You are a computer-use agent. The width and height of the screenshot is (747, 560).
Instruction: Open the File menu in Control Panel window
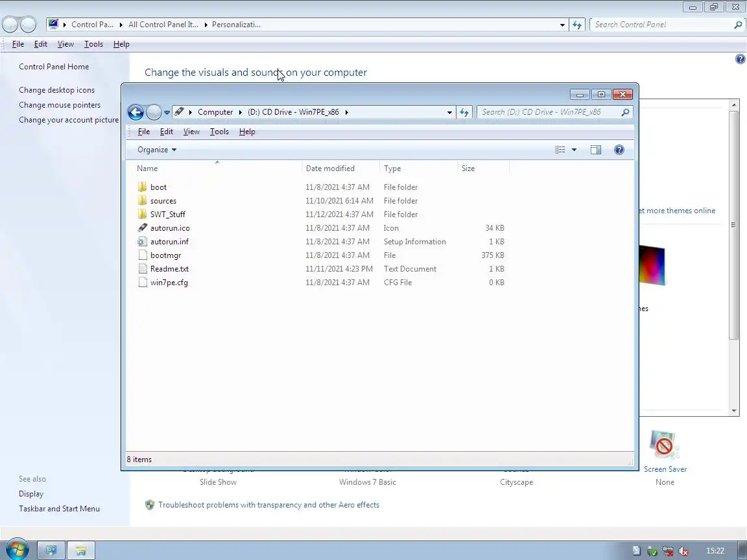[x=18, y=44]
